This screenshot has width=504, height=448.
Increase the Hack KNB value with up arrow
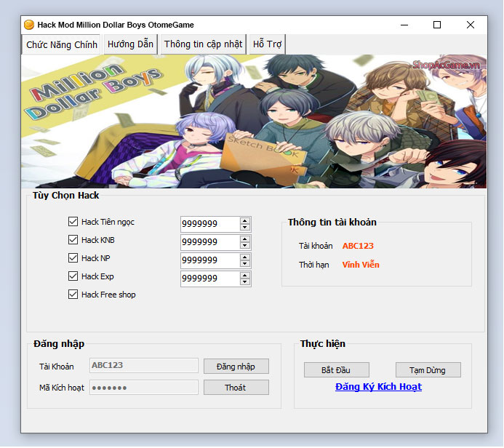click(245, 239)
